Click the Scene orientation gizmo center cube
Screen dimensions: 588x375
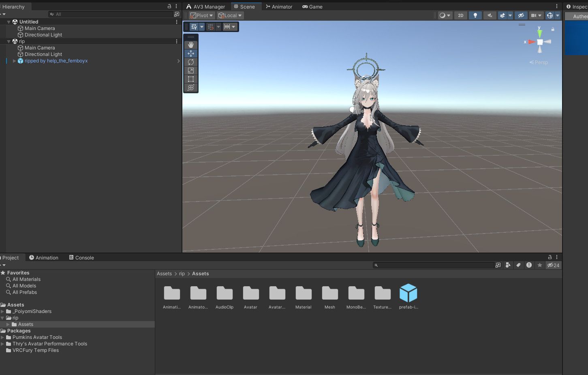(540, 42)
